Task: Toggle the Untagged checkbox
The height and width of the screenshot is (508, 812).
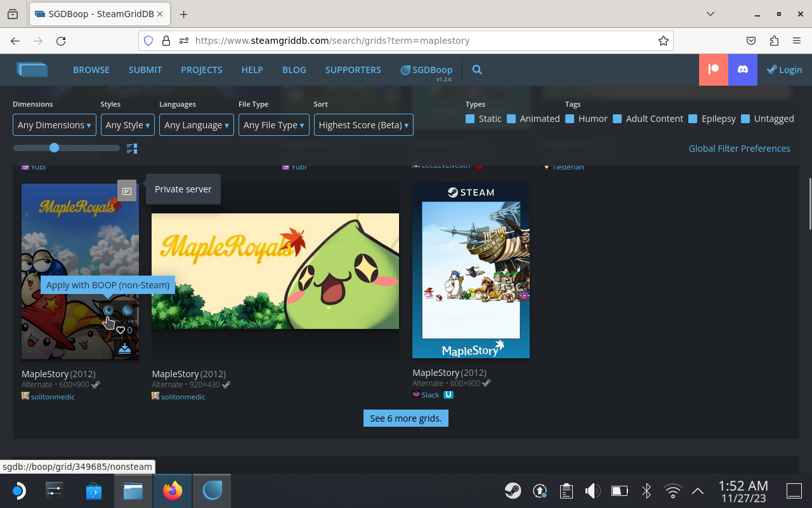Action: pos(745,119)
